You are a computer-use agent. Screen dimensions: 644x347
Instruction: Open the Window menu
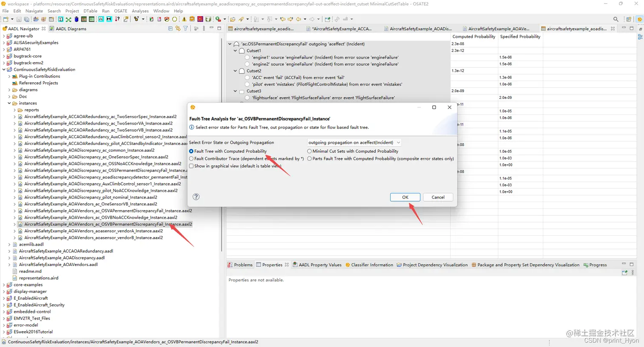click(x=161, y=11)
